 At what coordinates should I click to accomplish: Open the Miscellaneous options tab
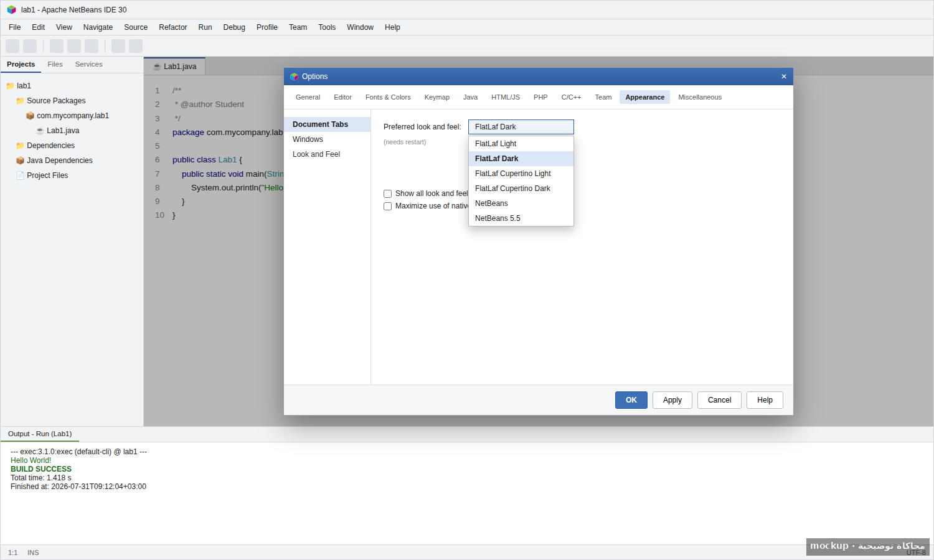pos(700,97)
